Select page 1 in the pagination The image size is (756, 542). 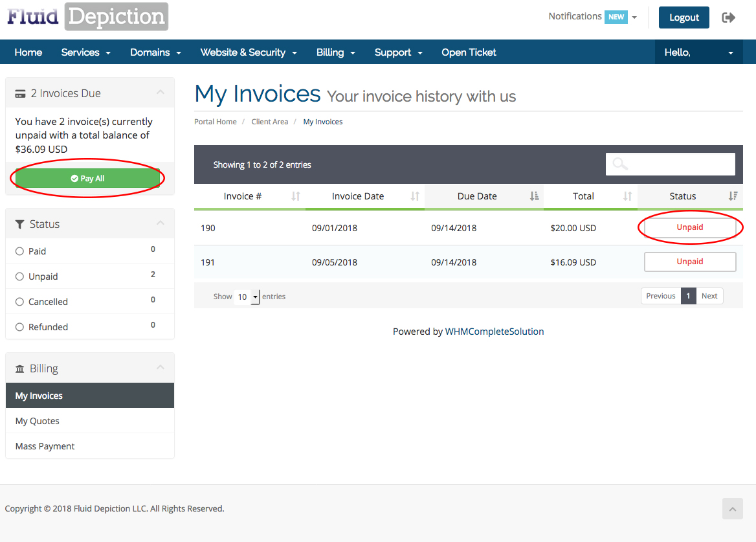coord(688,296)
